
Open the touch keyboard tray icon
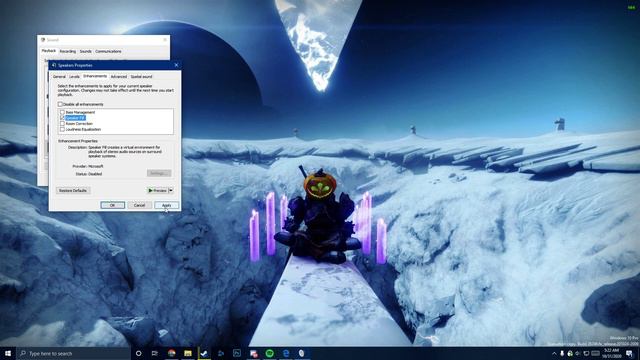596,353
